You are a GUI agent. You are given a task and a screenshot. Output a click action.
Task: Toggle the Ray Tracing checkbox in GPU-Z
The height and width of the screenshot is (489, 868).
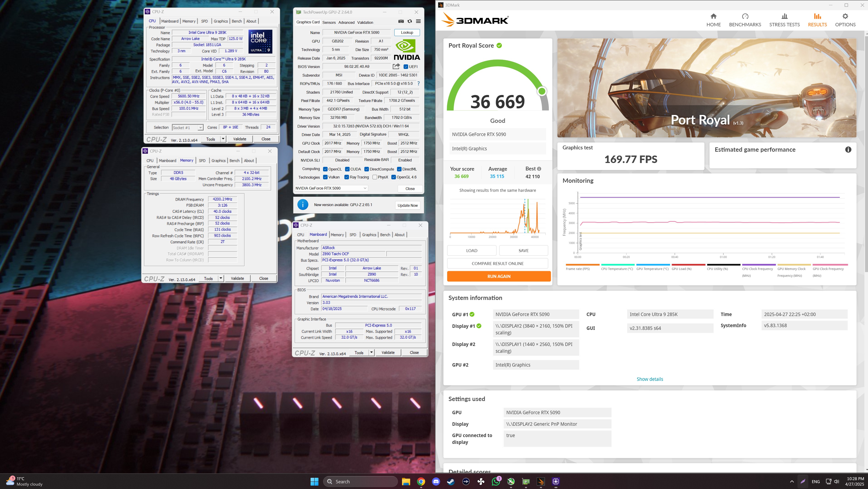[346, 177]
